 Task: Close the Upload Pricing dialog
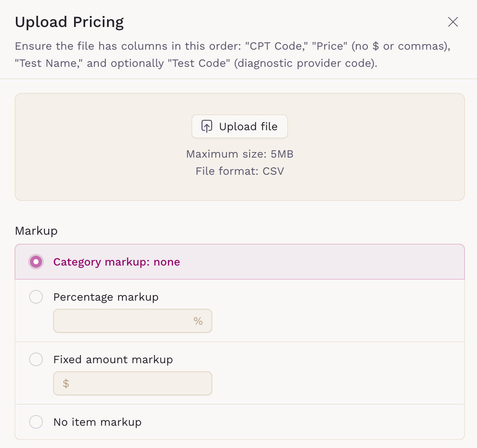tap(453, 22)
